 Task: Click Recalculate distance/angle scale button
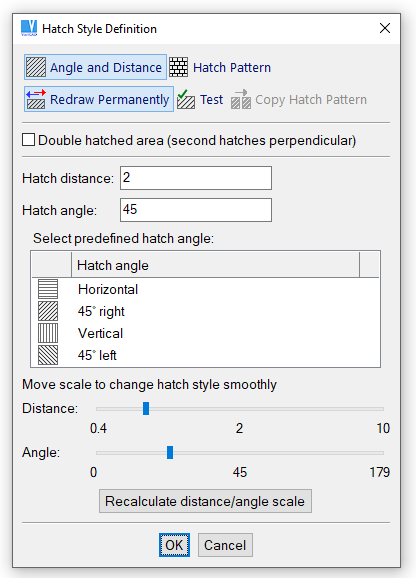[205, 501]
